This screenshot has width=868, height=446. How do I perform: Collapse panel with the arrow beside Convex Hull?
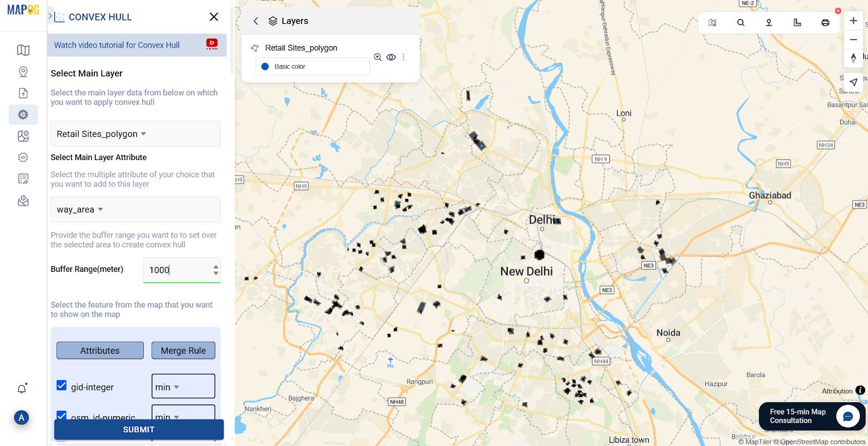pos(50,16)
